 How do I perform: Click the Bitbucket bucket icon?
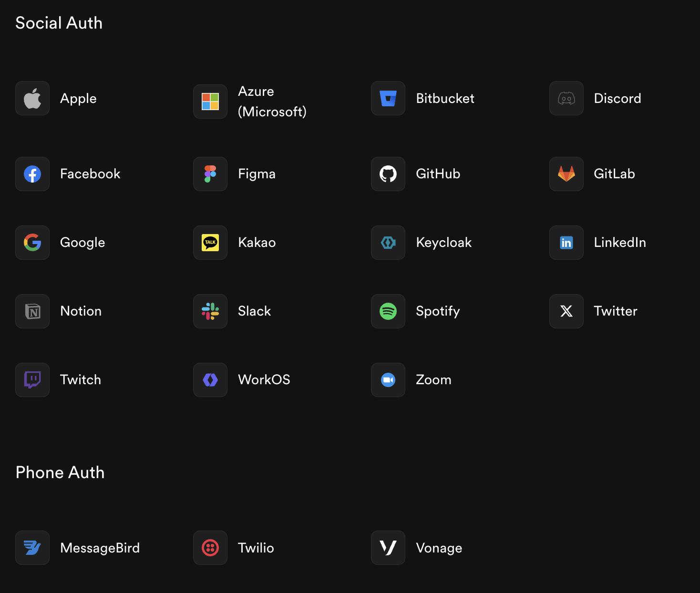(x=388, y=98)
